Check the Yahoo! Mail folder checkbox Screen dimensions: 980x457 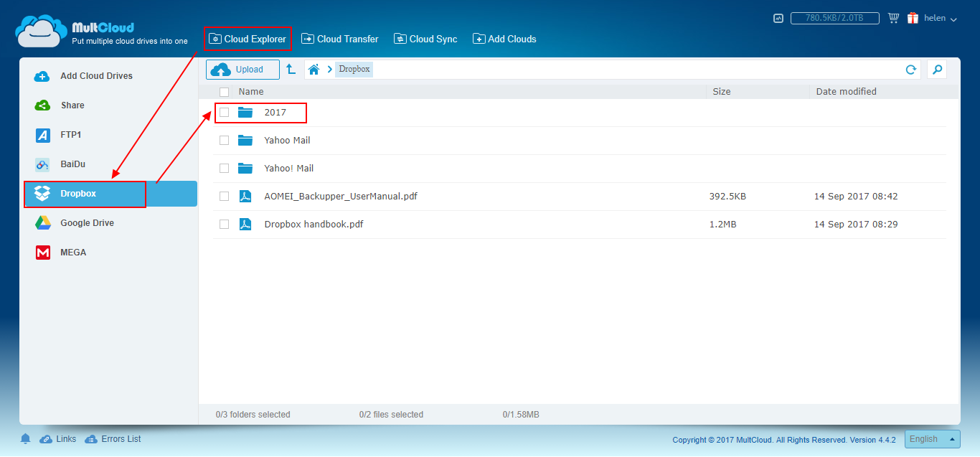coord(224,169)
